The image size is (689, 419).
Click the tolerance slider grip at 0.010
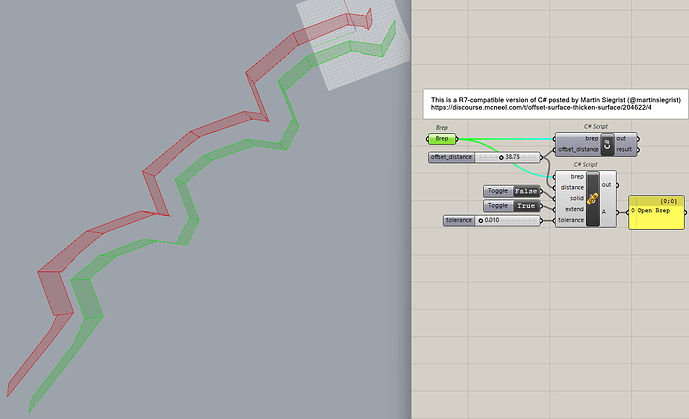pyautogui.click(x=481, y=220)
